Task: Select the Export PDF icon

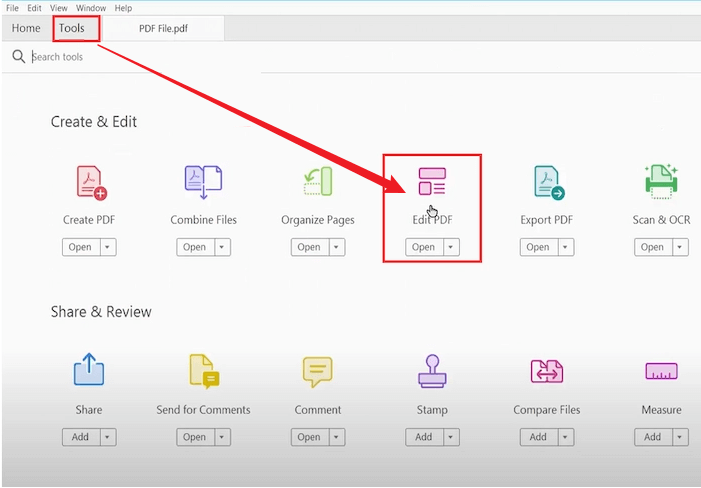Action: tap(549, 182)
